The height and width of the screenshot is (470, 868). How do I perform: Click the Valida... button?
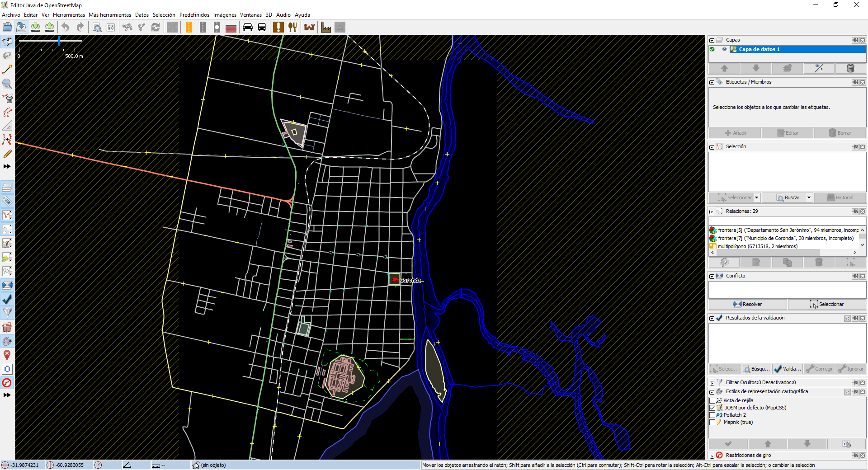pyautogui.click(x=788, y=369)
